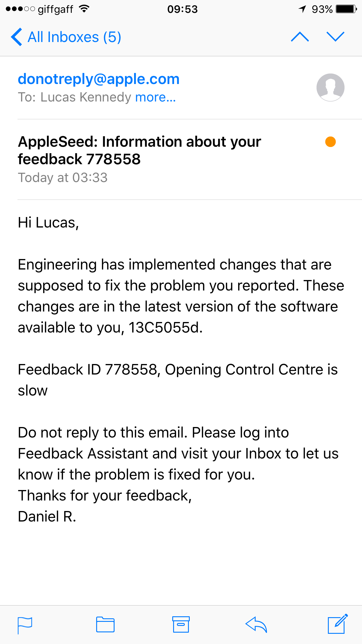The width and height of the screenshot is (362, 644).
Task: Tap the flag icon in bottom toolbar
Action: 25,625
